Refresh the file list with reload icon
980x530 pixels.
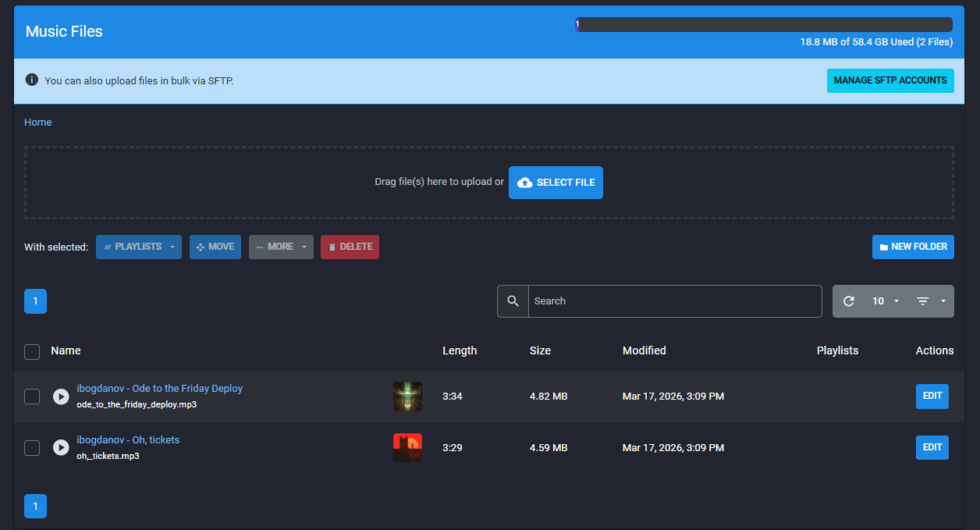pyautogui.click(x=849, y=301)
